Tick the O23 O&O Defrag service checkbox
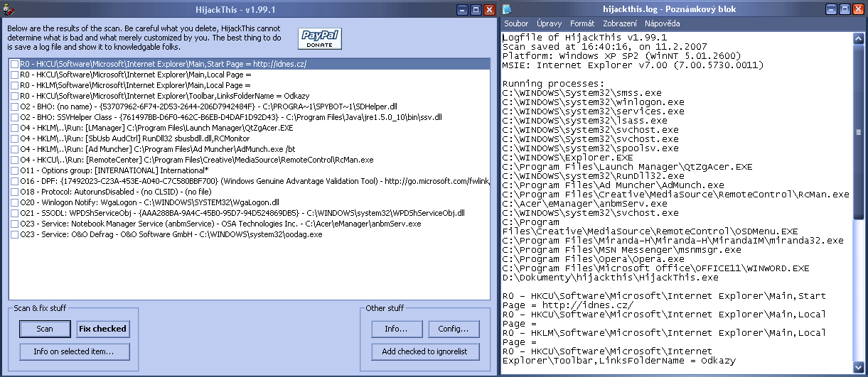The image size is (868, 377). (15, 234)
